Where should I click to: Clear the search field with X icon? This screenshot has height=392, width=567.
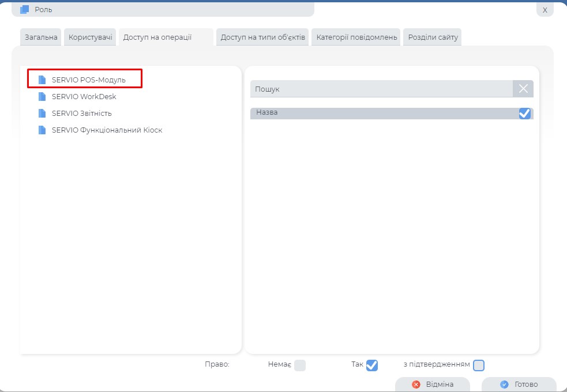coord(523,89)
